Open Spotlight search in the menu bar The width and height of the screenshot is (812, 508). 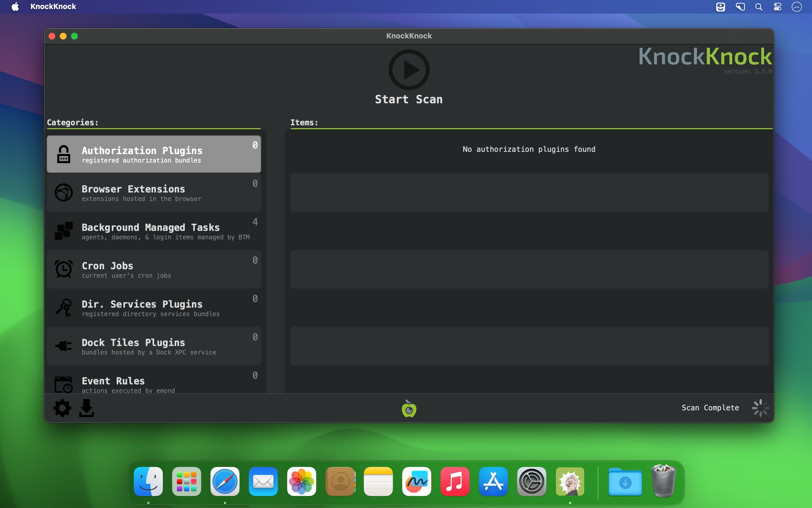pos(759,7)
